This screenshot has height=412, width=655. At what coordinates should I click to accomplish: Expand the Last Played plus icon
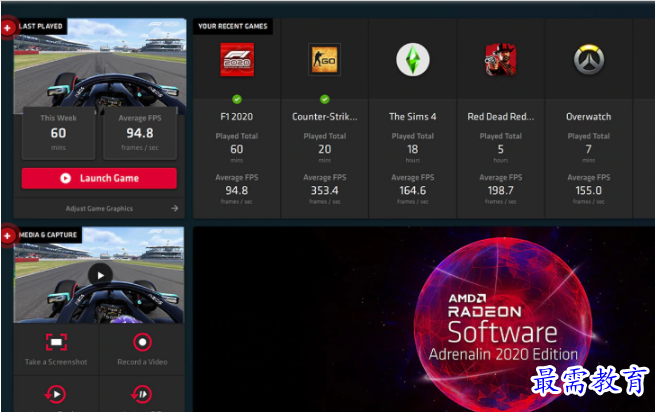pos(8,28)
